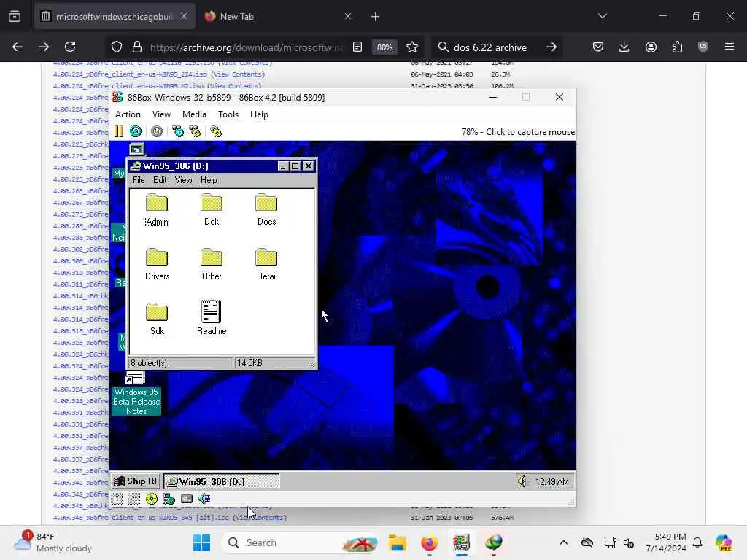Open Media menu in 86Box
Viewport: 747px width, 560px height.
pyautogui.click(x=194, y=114)
